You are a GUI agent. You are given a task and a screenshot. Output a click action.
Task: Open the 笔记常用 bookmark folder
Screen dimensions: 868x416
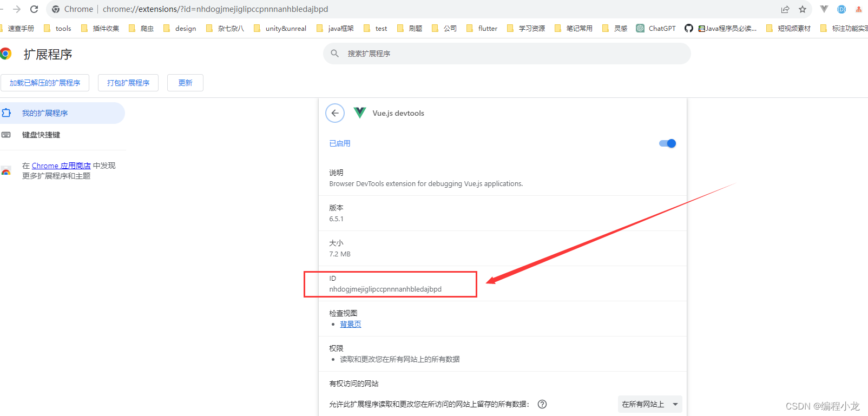pos(574,28)
